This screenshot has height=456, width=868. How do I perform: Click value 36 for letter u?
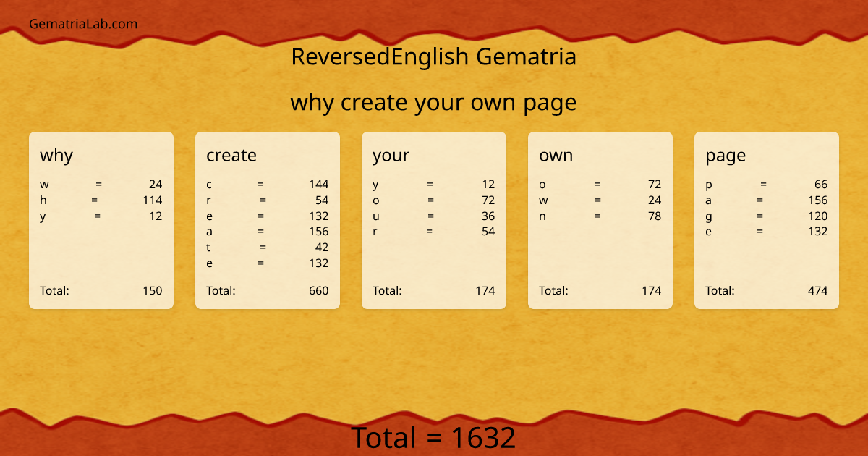tap(488, 216)
